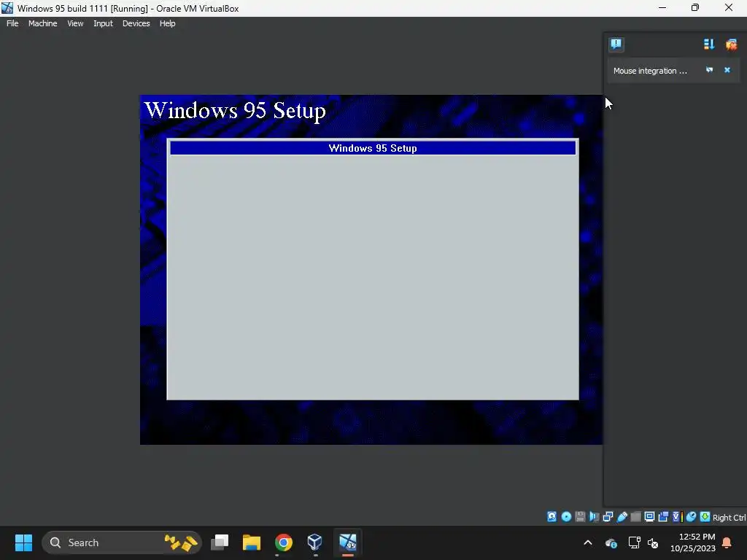
Task: Click the audio indicator in status bar
Action: pos(594,517)
